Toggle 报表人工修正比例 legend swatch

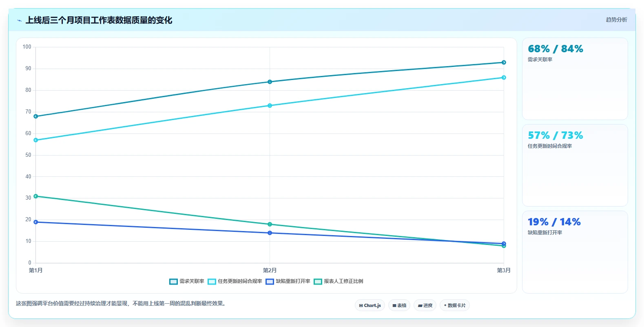click(318, 281)
